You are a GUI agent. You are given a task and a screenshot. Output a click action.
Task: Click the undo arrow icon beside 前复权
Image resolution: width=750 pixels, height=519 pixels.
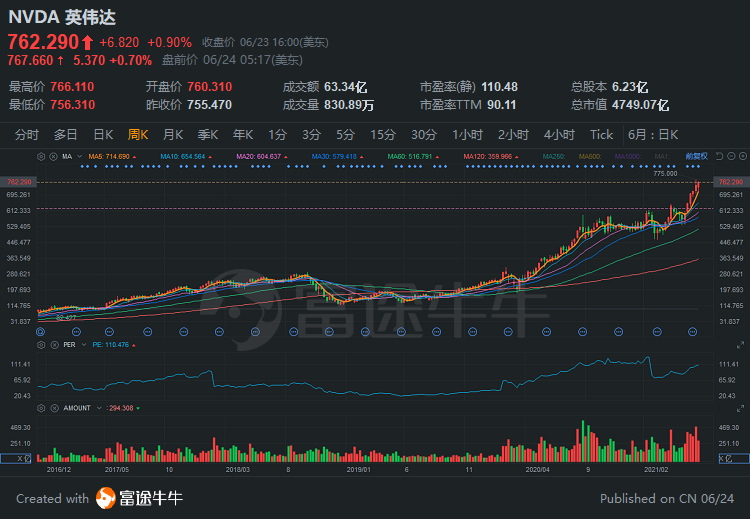coord(719,156)
